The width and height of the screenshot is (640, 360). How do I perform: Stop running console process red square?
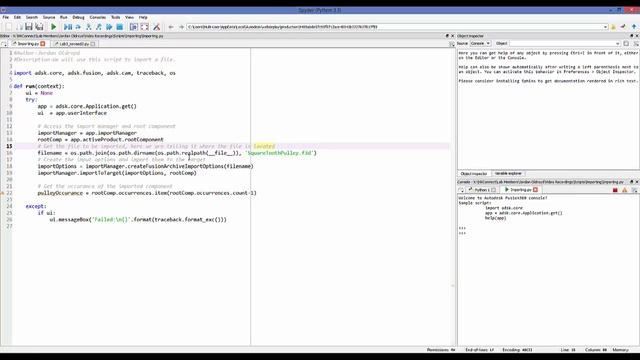pos(615,190)
